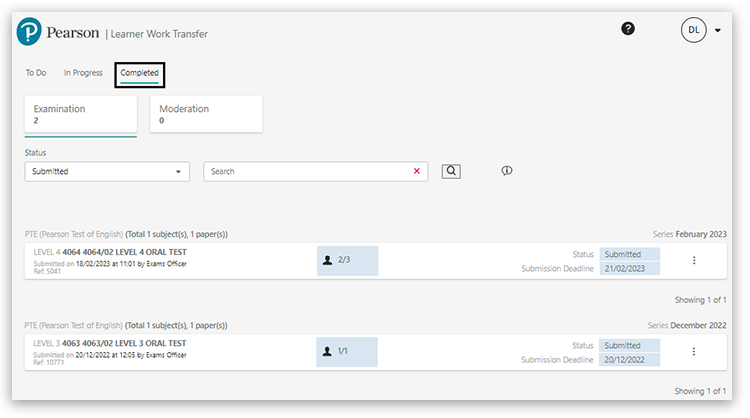This screenshot has width=750, height=418.
Task: Click the DL user avatar
Action: pyautogui.click(x=694, y=30)
